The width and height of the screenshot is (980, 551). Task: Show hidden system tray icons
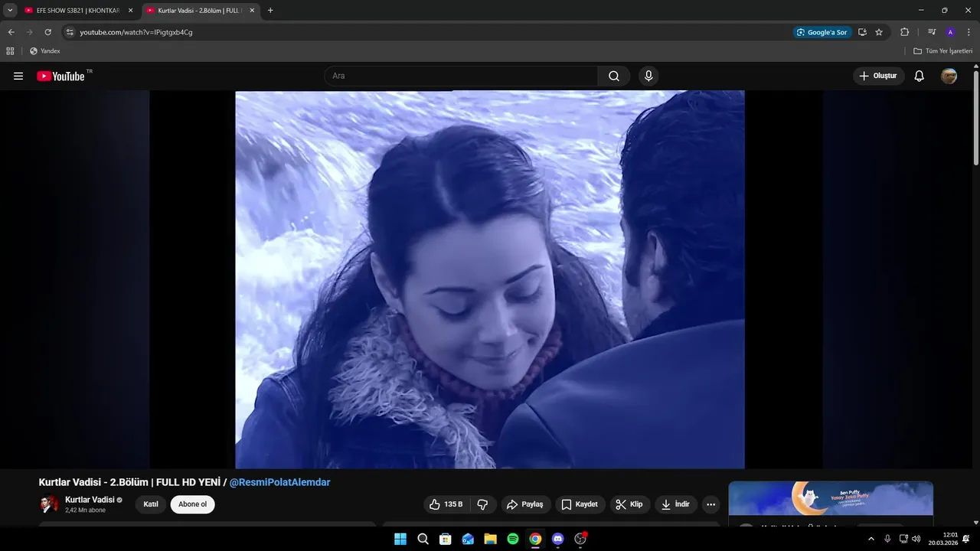pyautogui.click(x=871, y=539)
